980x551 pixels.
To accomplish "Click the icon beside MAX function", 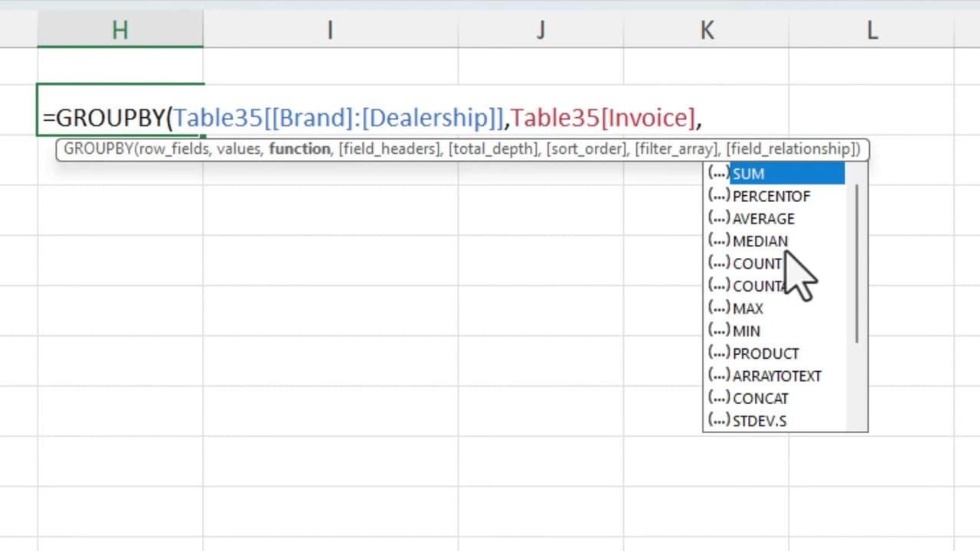I will point(718,308).
